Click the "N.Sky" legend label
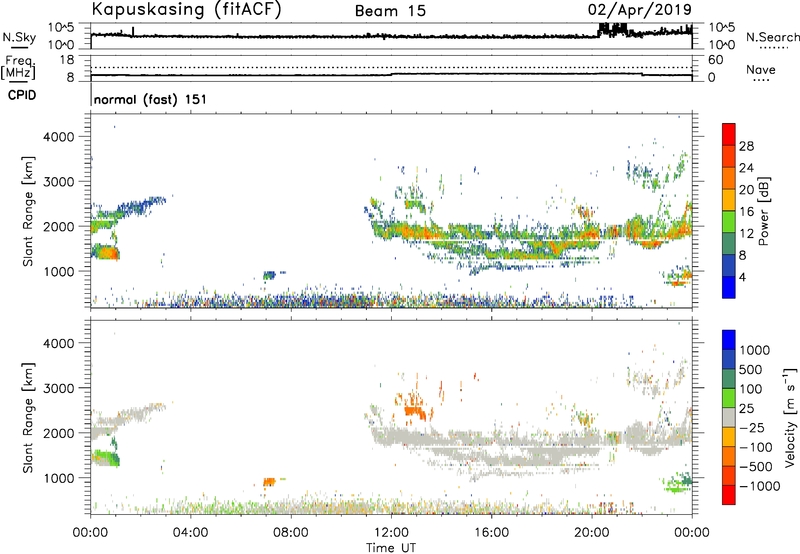800x554 pixels. click(x=19, y=37)
